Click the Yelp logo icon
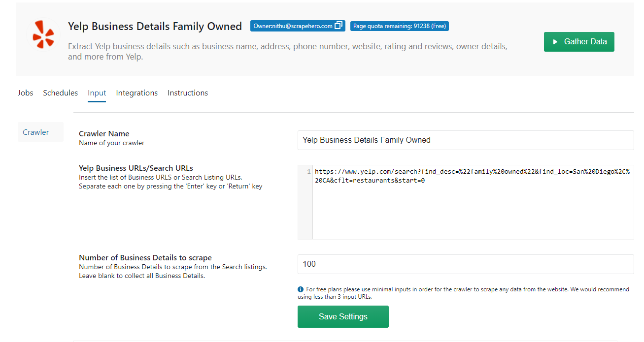Viewport: 644px width, 342px height. tap(43, 34)
